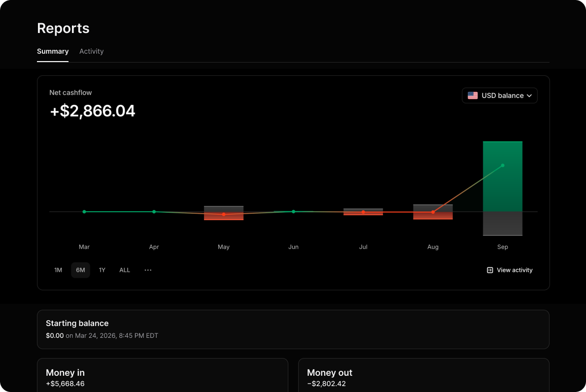Click the Jul month axis label
Viewport: 586px width, 392px height.
(363, 247)
